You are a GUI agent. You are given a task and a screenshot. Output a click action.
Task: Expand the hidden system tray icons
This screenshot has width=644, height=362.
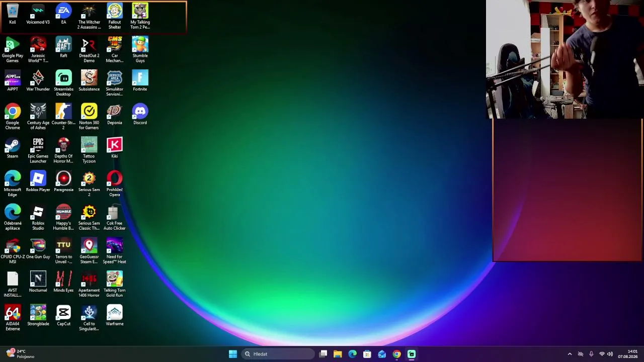point(570,354)
